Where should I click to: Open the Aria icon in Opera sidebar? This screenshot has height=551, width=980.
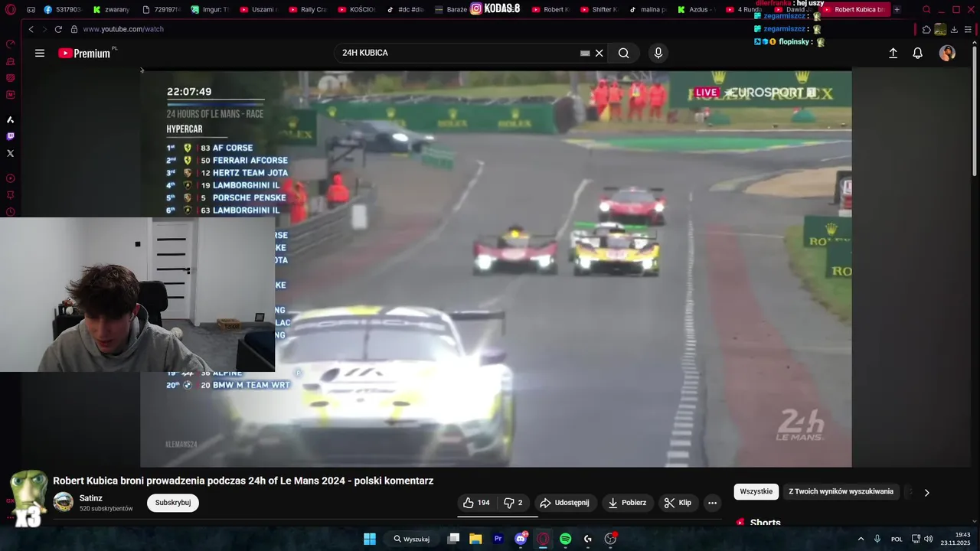(x=10, y=119)
